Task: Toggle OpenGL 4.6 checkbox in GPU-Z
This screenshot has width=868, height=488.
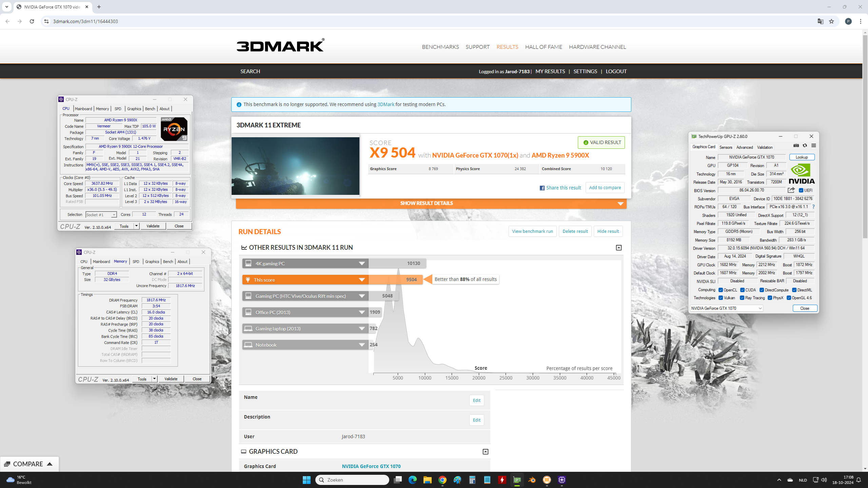Action: (x=789, y=298)
